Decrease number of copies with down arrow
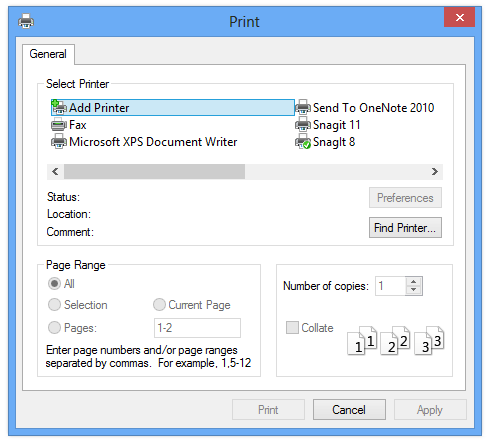Screen dimensions: 489x445 (414, 290)
